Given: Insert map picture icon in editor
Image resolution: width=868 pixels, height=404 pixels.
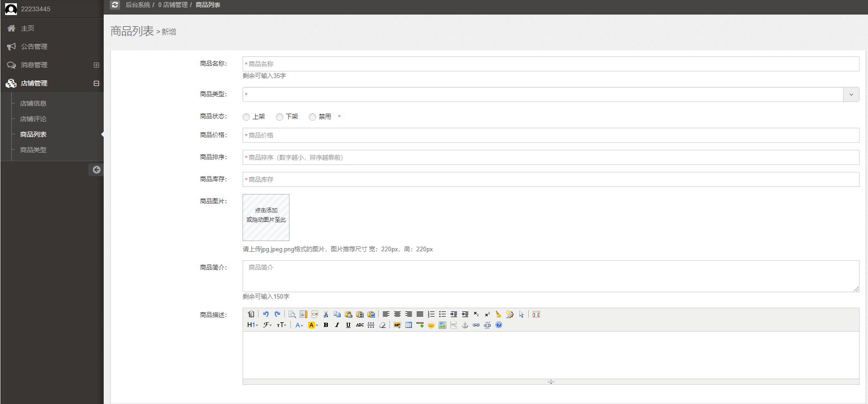Looking at the screenshot, I should [442, 325].
